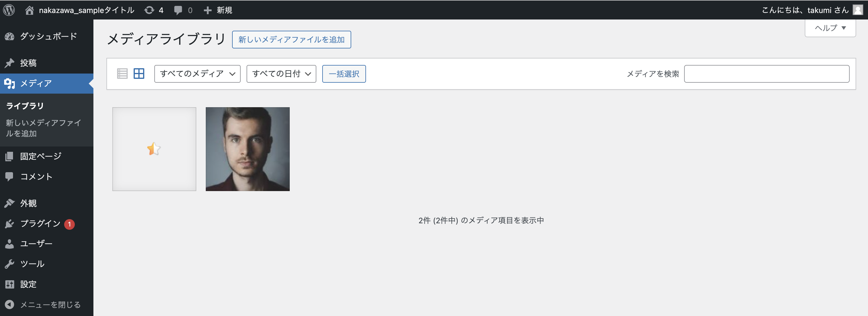Click the media icon beside メディア

[9, 83]
